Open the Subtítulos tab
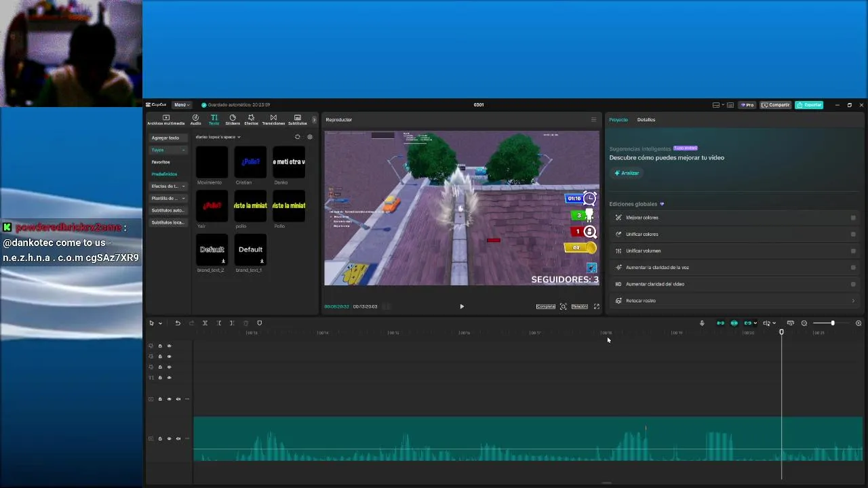The height and width of the screenshot is (488, 868). (x=297, y=120)
